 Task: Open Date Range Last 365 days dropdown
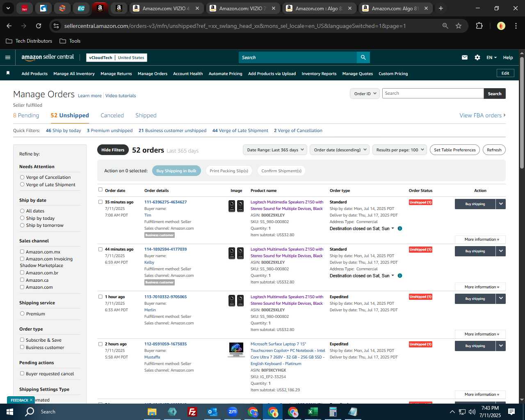(x=275, y=150)
